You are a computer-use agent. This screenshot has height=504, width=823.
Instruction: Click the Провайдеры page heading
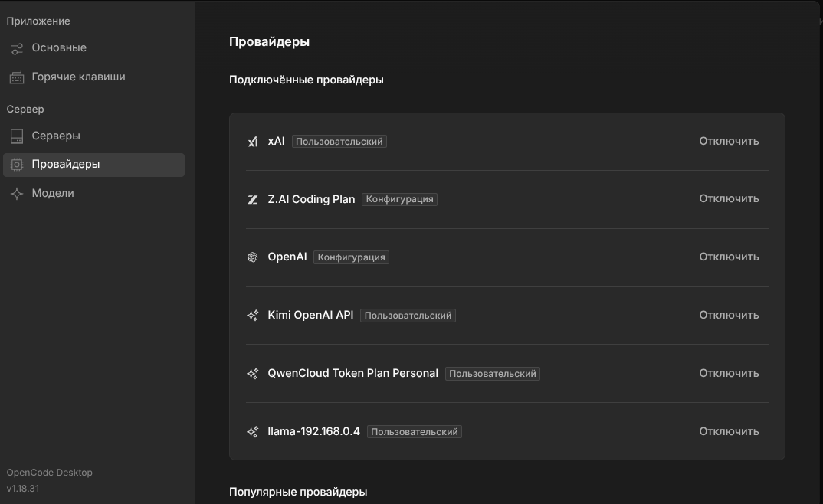pyautogui.click(x=269, y=42)
